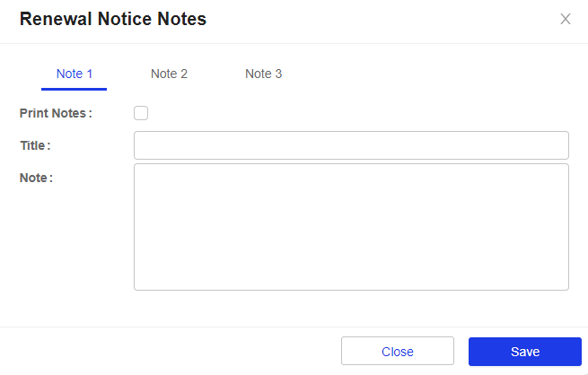Enable the Print Notes checkbox
The height and width of the screenshot is (375, 588).
[141, 113]
